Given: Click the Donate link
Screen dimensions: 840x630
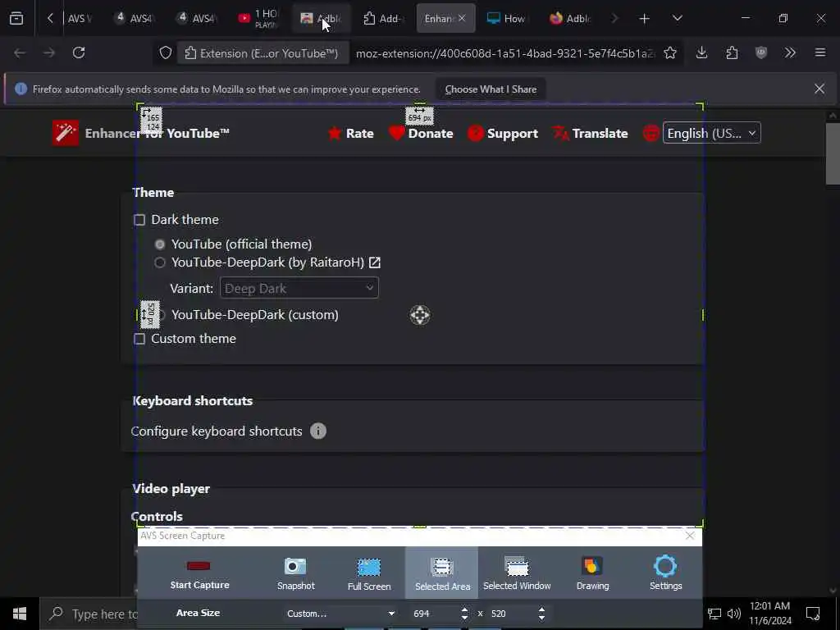Looking at the screenshot, I should 430,134.
